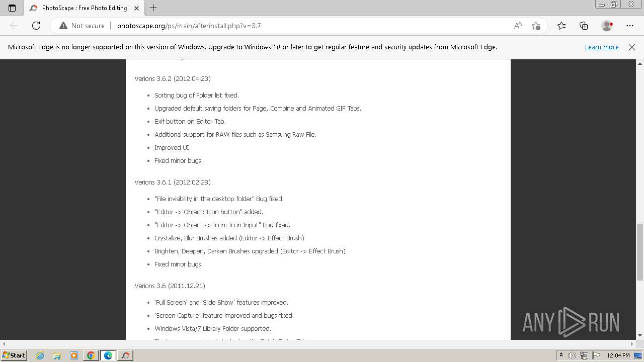Click "Sorting bug of Folder list fixed."
The image size is (644, 362).
pos(197,95)
